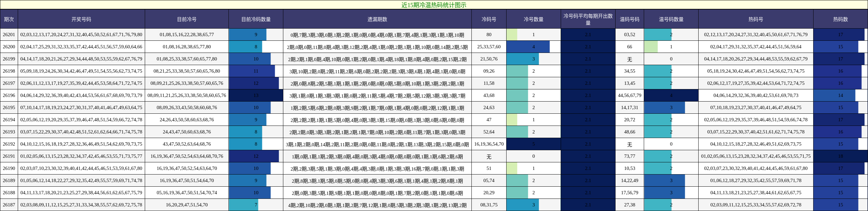Click the 目前冷号 column header

point(187,19)
